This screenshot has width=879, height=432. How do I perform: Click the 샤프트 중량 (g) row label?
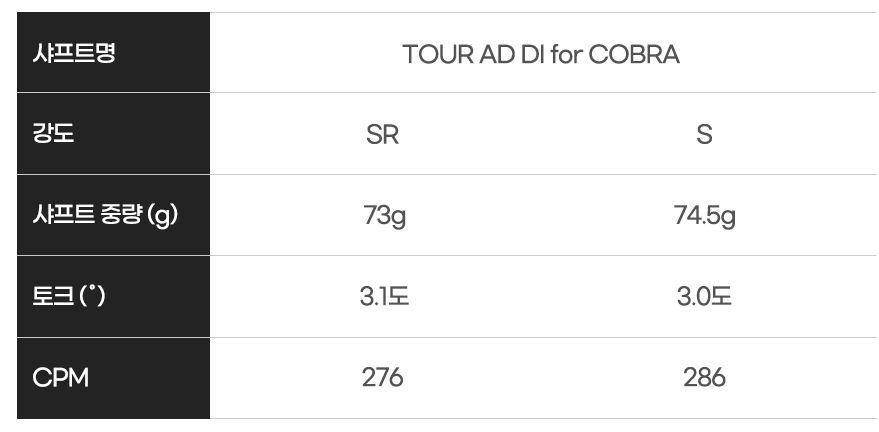(x=105, y=215)
